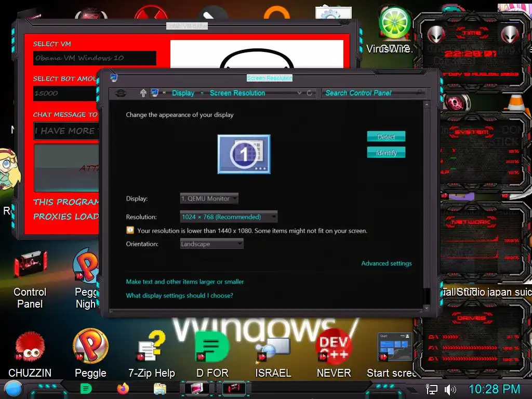Image resolution: width=532 pixels, height=399 pixels.
Task: Refresh the Screen Resolution address bar
Action: [x=310, y=93]
